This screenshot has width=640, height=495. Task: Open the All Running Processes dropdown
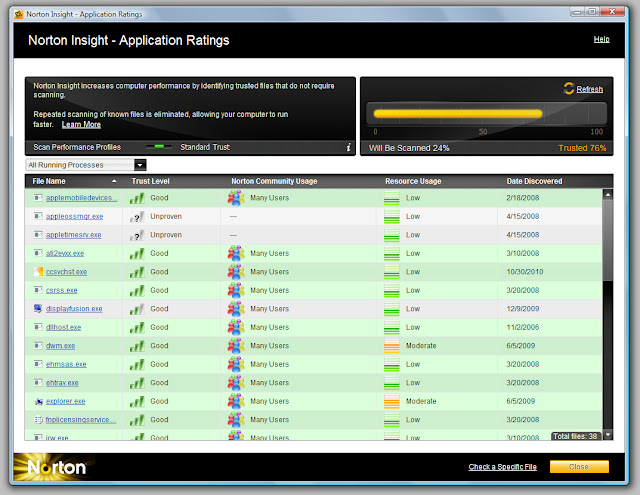(86, 165)
